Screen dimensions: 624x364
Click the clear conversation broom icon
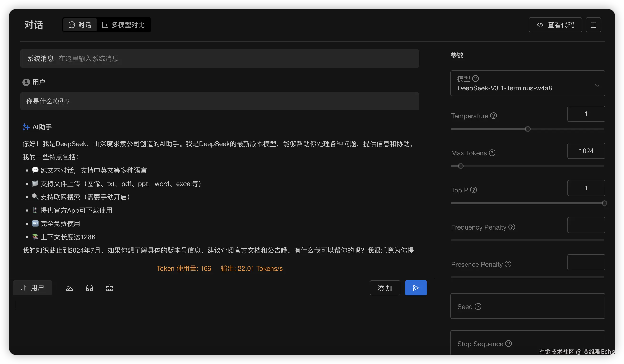point(109,288)
